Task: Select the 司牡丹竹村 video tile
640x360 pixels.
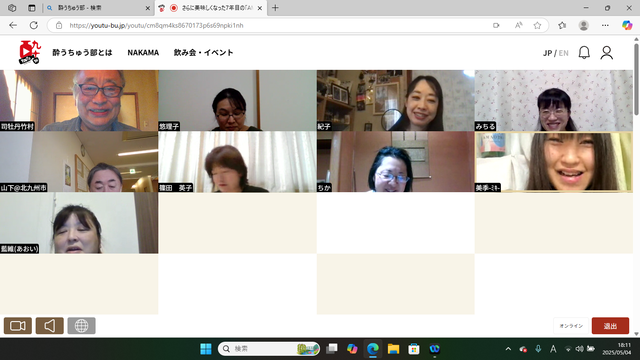Action: pos(79,100)
